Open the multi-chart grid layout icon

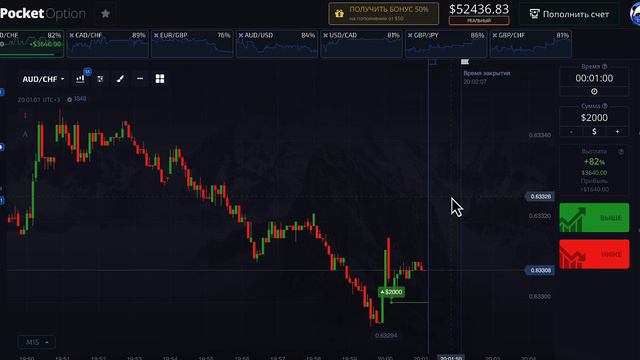tap(160, 79)
